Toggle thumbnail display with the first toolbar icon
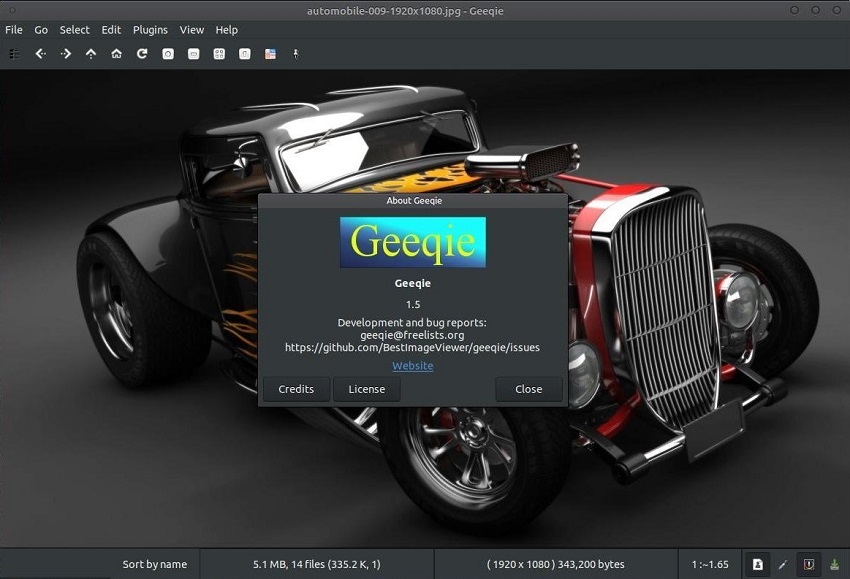 [14, 54]
